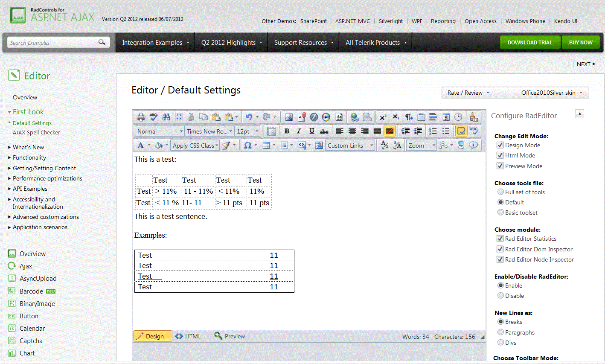
Task: Open the Media Manager icon
Action: click(326, 117)
